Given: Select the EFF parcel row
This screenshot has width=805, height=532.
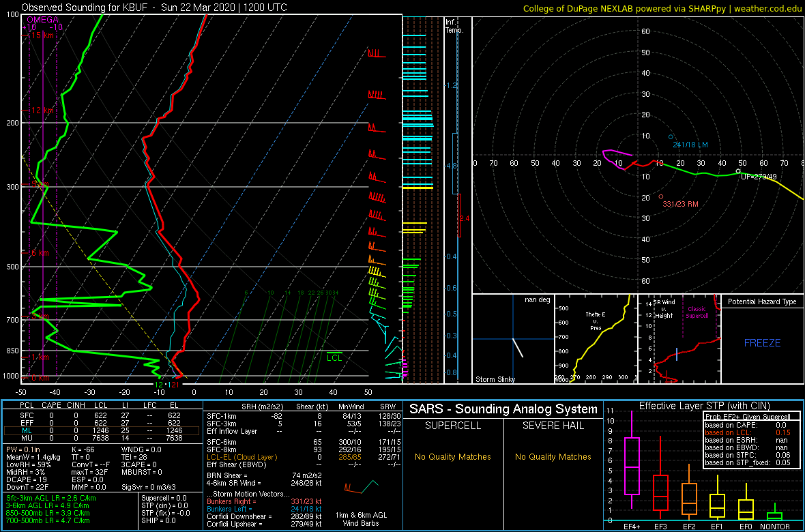Looking at the screenshot, I should tap(102, 423).
